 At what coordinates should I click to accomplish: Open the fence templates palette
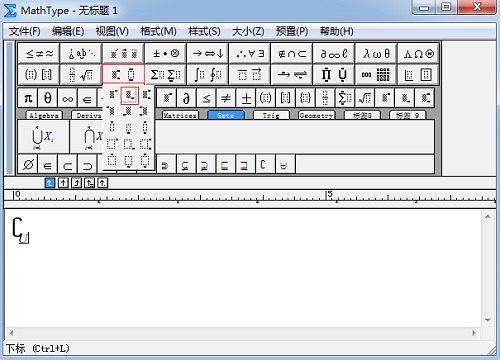[39, 75]
